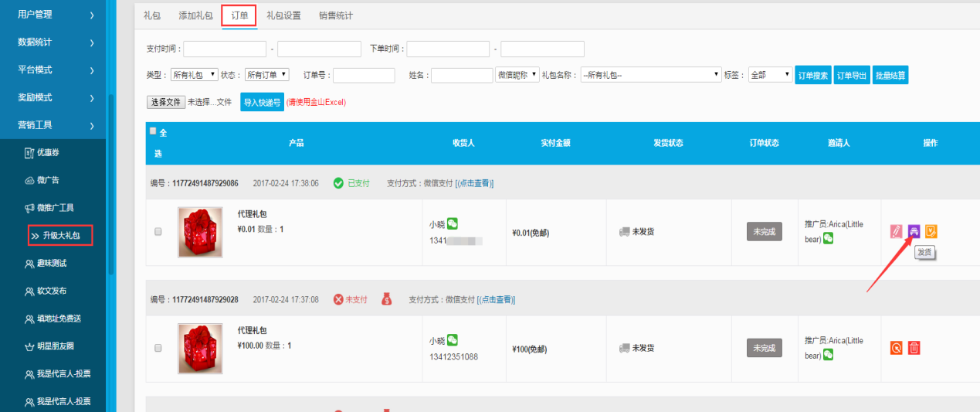Click WeChat icon beside 小晓 in first order
Viewport: 980px width, 412px height.
tap(453, 223)
